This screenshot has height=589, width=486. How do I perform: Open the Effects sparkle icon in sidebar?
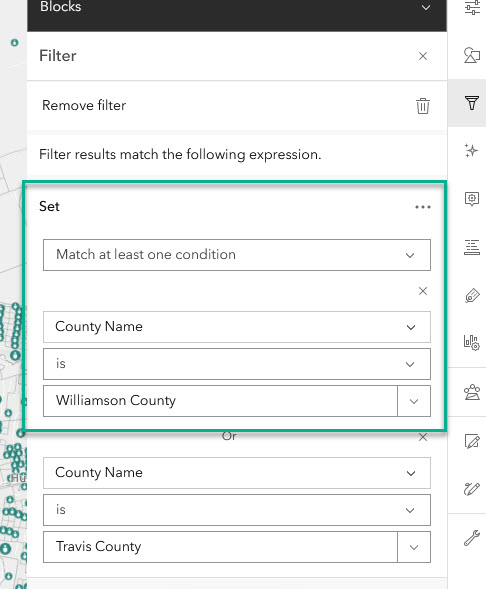click(x=471, y=151)
